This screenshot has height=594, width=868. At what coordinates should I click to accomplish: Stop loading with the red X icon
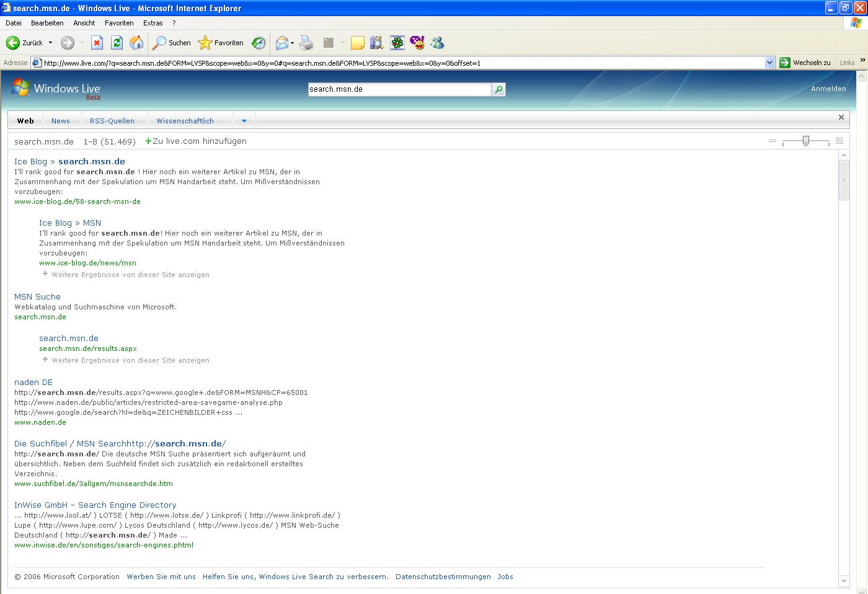click(x=97, y=43)
